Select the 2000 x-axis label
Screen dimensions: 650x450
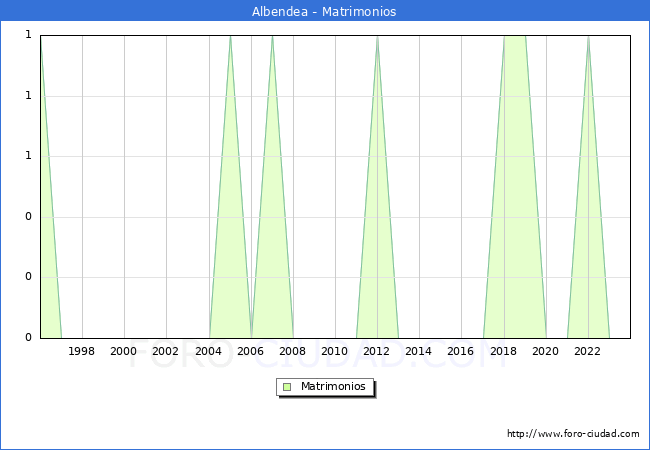[124, 351]
